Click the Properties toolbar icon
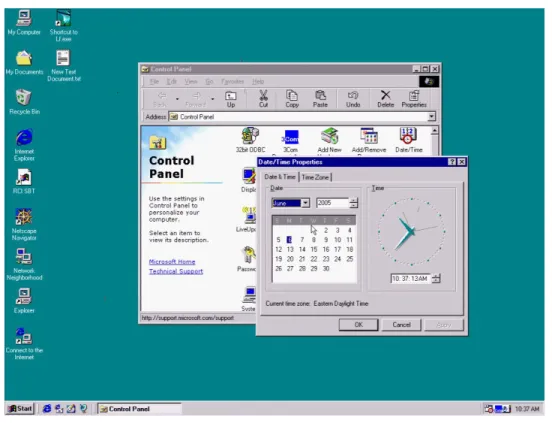 click(x=414, y=99)
